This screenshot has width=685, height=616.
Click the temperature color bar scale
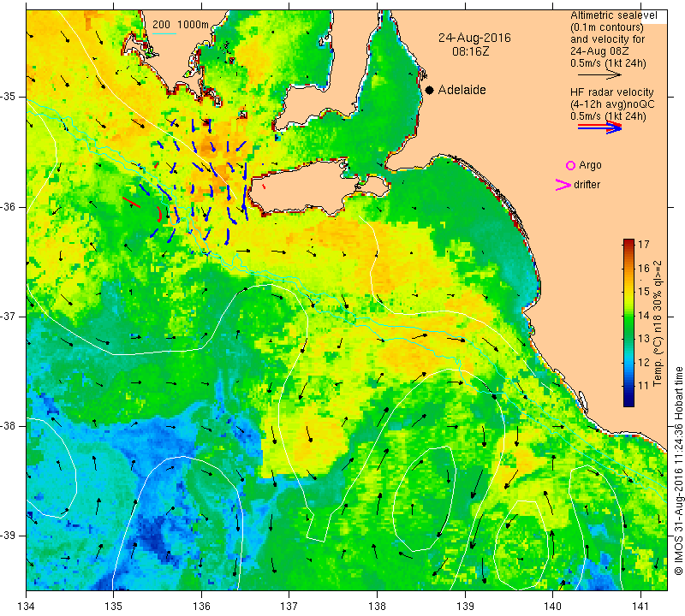pyautogui.click(x=628, y=323)
